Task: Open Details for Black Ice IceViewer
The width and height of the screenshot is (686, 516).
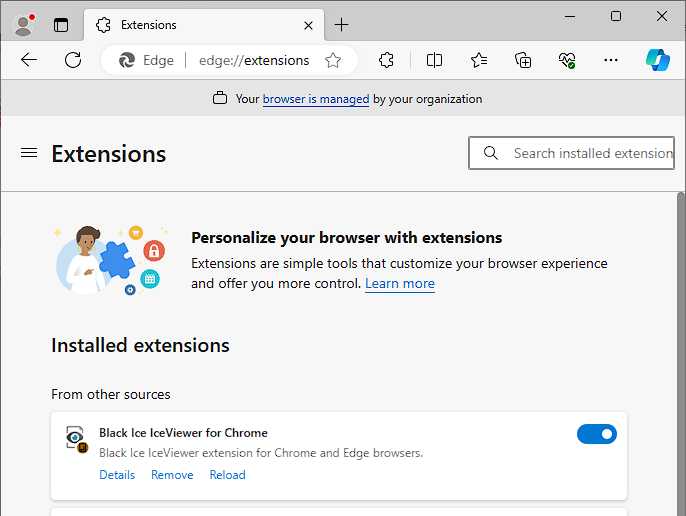Action: click(117, 475)
